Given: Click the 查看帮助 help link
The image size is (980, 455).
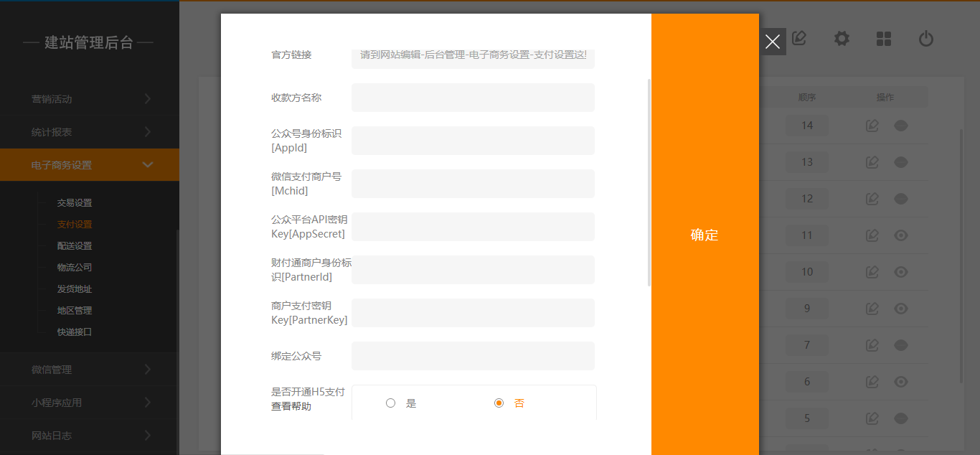Looking at the screenshot, I should tap(291, 407).
